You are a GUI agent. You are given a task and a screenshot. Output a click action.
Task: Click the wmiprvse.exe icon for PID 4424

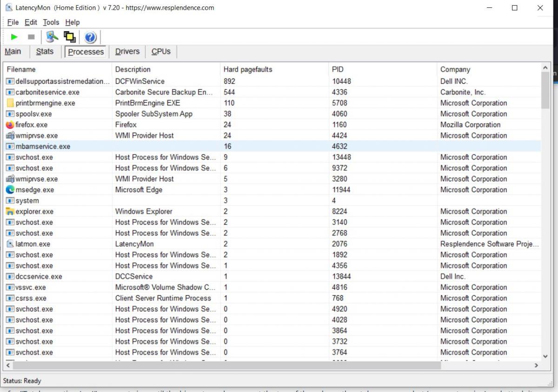point(10,136)
